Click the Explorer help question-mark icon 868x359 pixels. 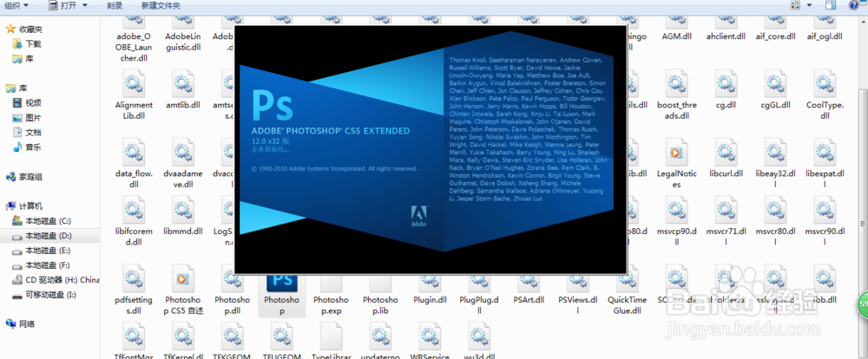[855, 5]
